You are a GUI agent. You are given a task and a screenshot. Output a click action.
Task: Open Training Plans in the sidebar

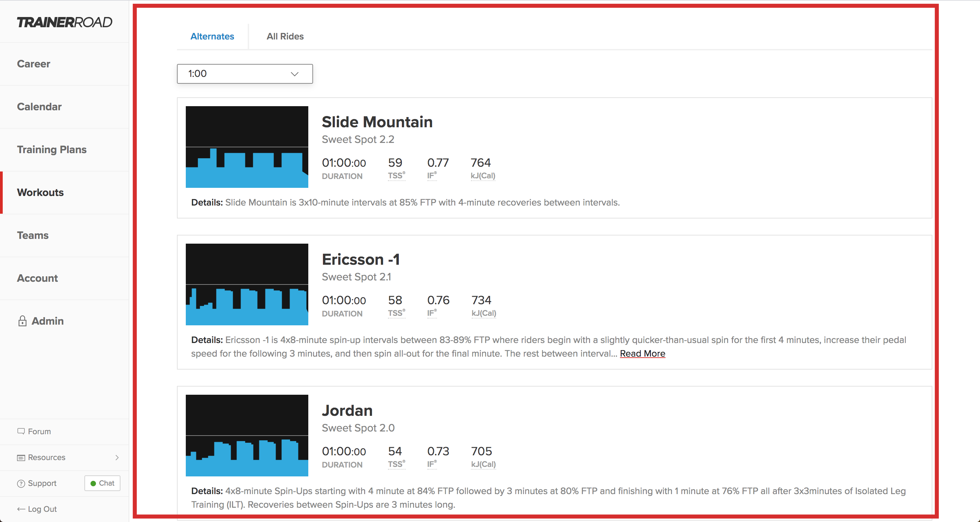pyautogui.click(x=52, y=149)
